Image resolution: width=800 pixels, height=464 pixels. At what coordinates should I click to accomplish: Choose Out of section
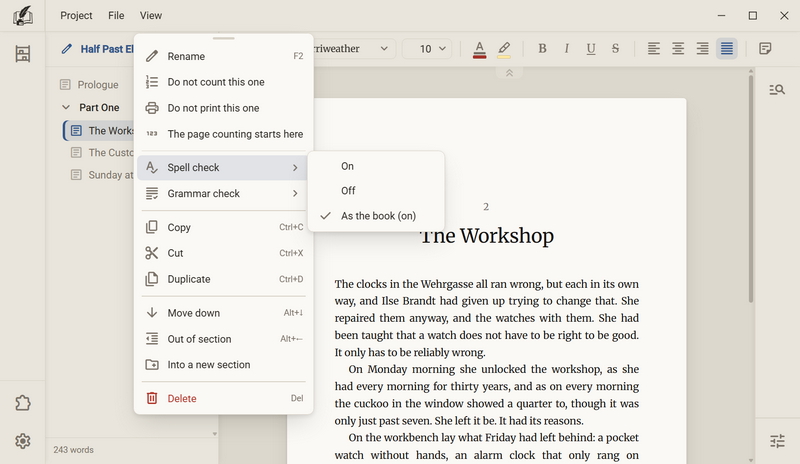[223, 339]
